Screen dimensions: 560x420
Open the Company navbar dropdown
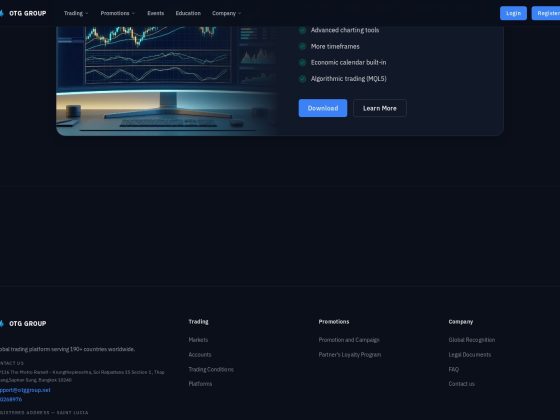[226, 13]
